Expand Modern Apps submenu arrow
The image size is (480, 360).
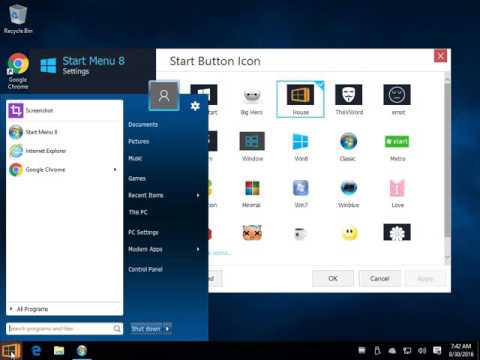[198, 249]
